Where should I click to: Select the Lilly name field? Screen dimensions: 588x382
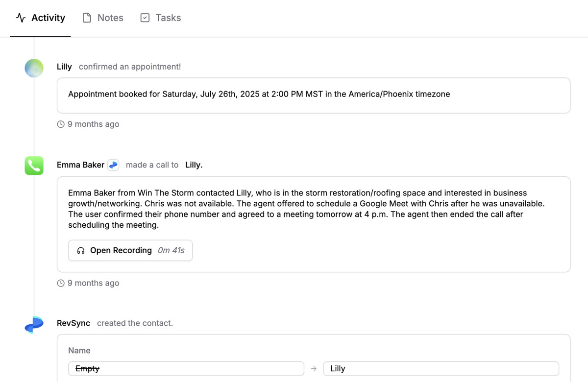click(x=440, y=368)
